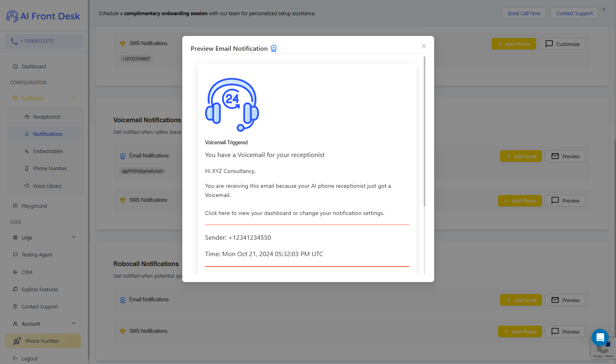The width and height of the screenshot is (616, 364).
Task: Open Texting Agent page
Action: pos(37,255)
